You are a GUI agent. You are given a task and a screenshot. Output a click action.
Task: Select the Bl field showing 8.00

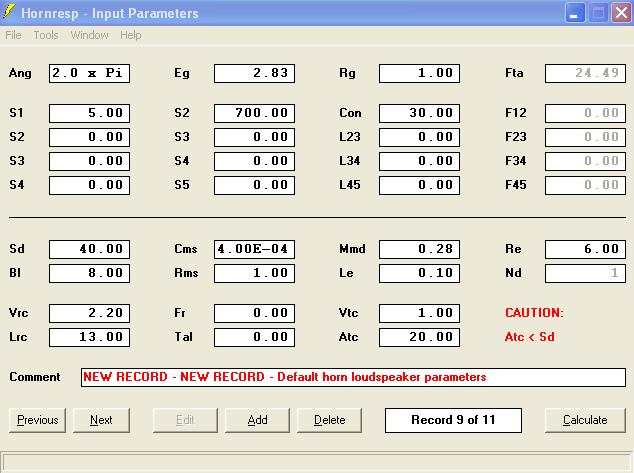tap(89, 273)
